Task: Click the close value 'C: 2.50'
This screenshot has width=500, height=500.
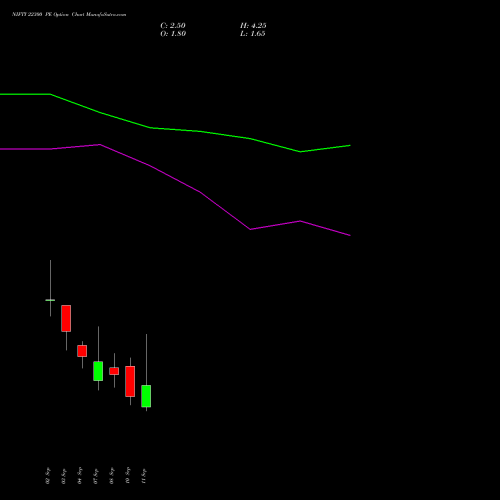Action: (173, 26)
